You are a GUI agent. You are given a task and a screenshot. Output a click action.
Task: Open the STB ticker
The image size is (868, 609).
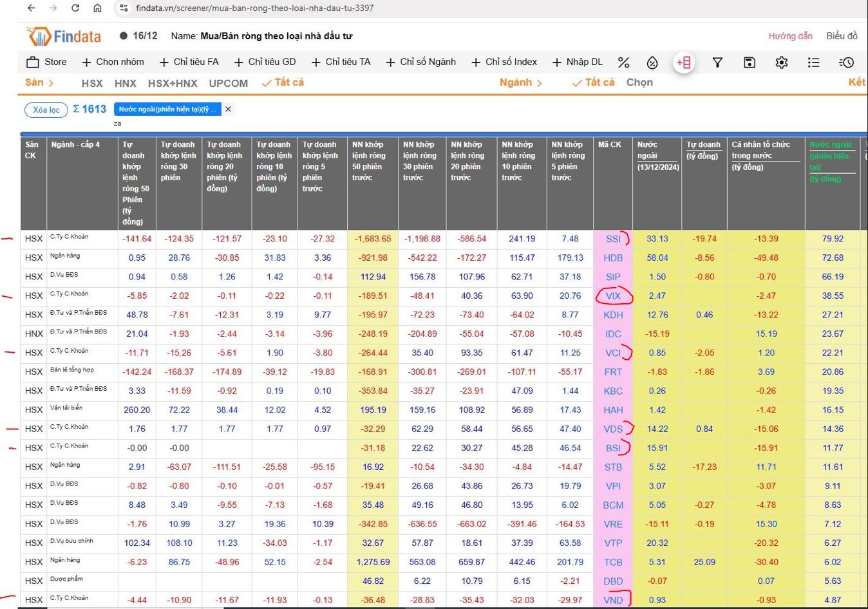(x=613, y=467)
